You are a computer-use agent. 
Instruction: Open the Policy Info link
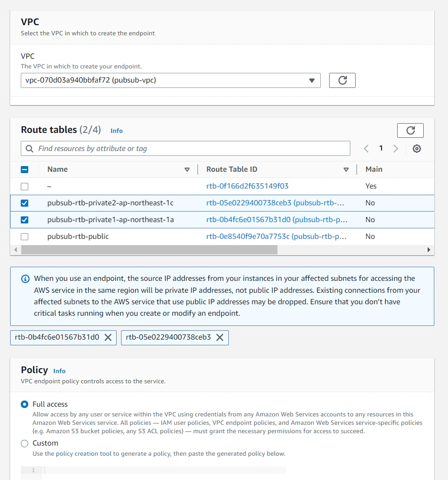59,371
